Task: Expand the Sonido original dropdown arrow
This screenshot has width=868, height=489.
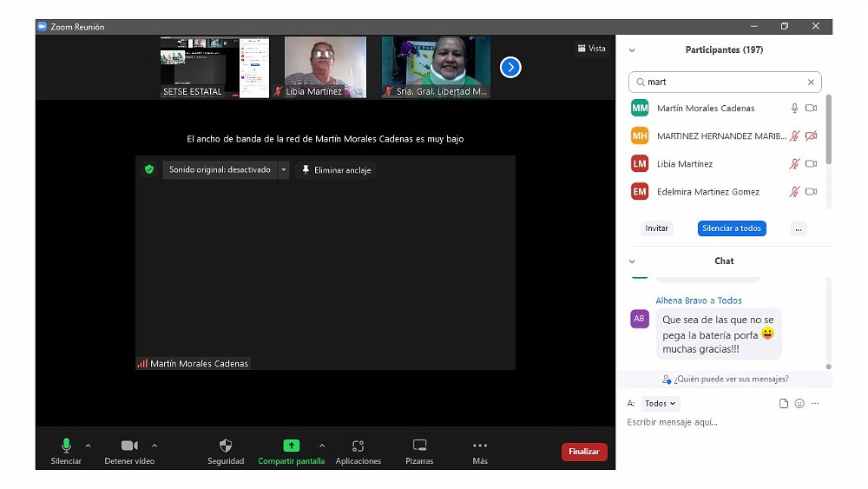Action: click(284, 170)
